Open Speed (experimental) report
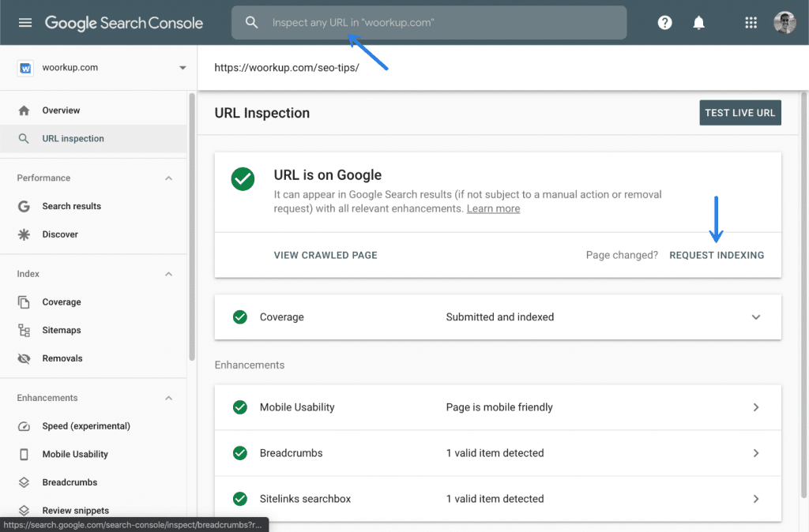Viewport: 809px width, 532px height. (x=86, y=426)
